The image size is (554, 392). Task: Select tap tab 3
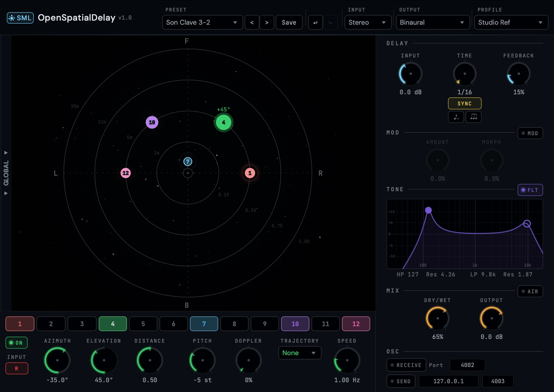click(82, 324)
